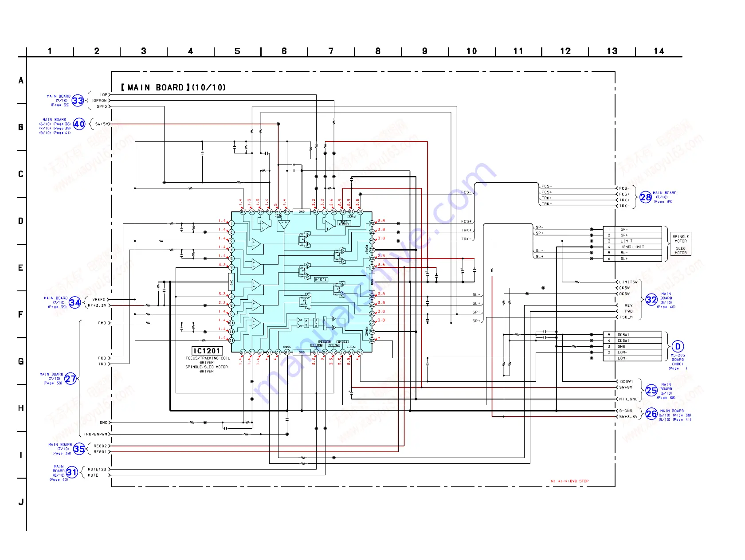The image size is (745, 560).
Task: Click the DMO signal label
Action: 103,423
